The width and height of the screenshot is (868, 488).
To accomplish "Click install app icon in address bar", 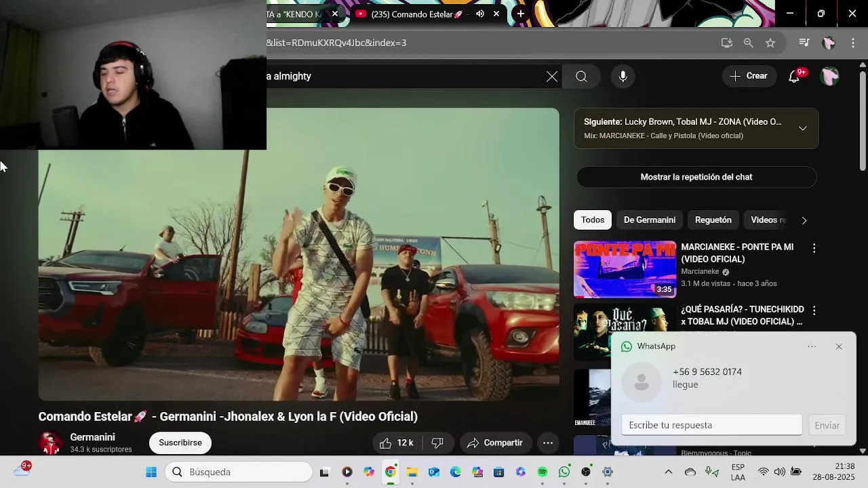I will pyautogui.click(x=726, y=43).
